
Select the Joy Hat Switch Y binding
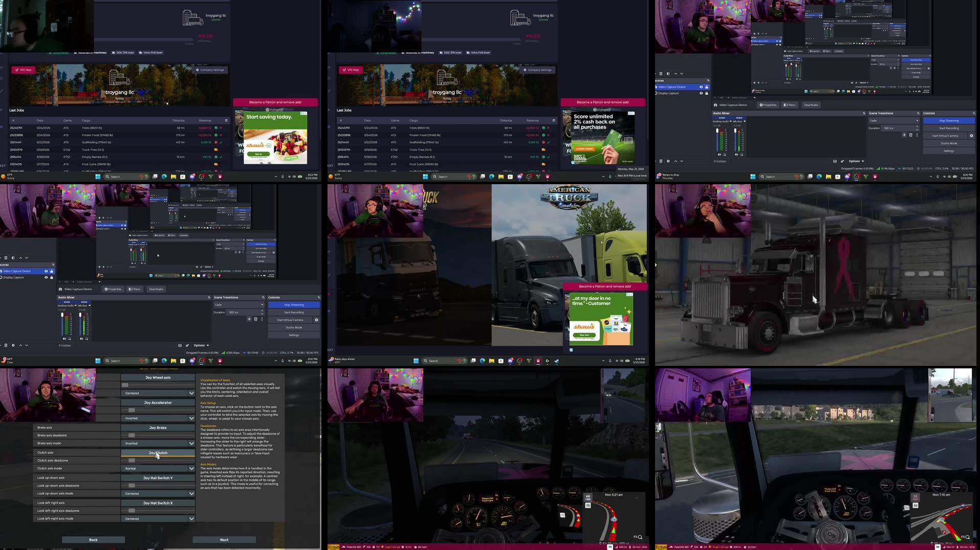coord(158,478)
